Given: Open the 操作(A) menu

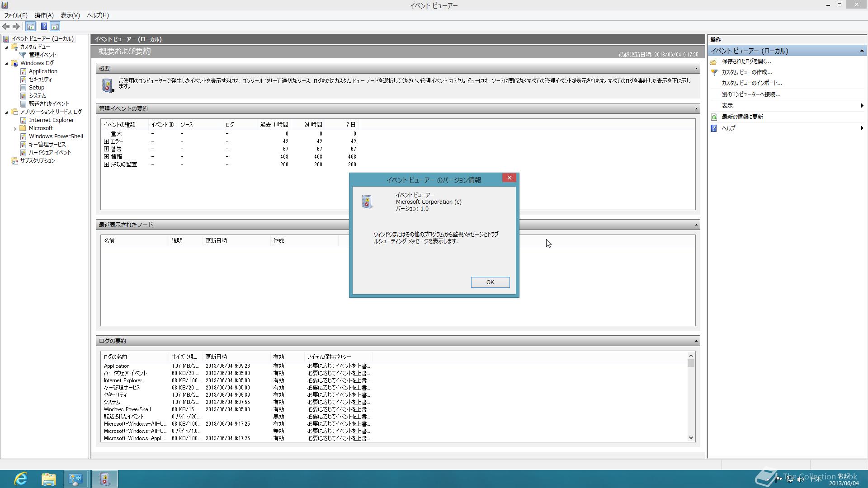Looking at the screenshot, I should click(44, 15).
